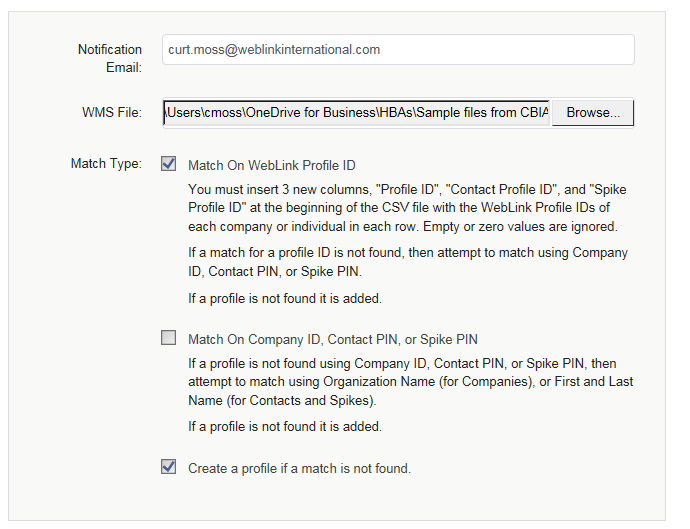Toggle Create a profile if not found checkbox
This screenshot has width=690, height=529.
tap(169, 467)
